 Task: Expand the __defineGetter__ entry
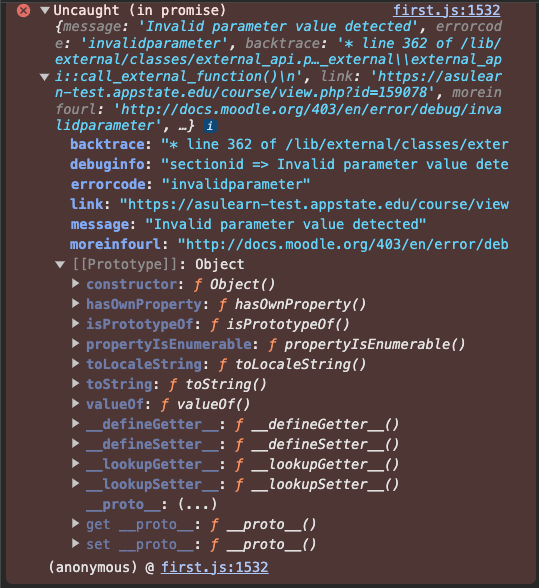pos(75,424)
